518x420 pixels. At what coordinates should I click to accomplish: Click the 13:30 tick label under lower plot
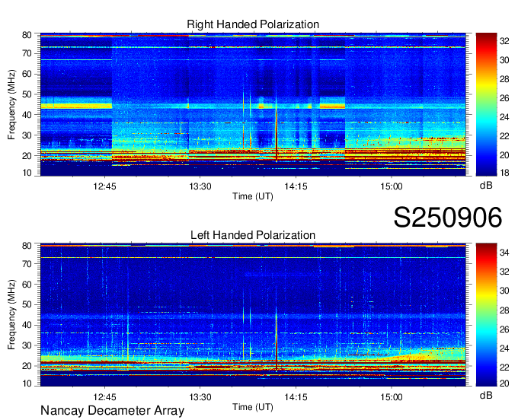[x=200, y=397]
